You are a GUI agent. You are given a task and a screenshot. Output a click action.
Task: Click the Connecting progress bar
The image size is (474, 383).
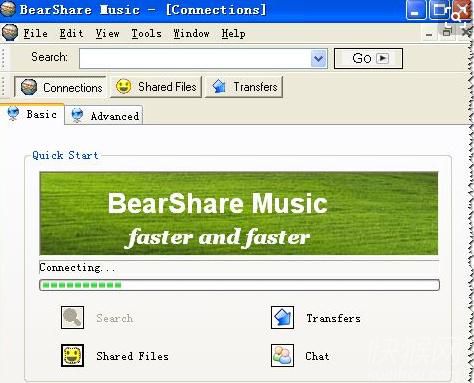pyautogui.click(x=239, y=285)
